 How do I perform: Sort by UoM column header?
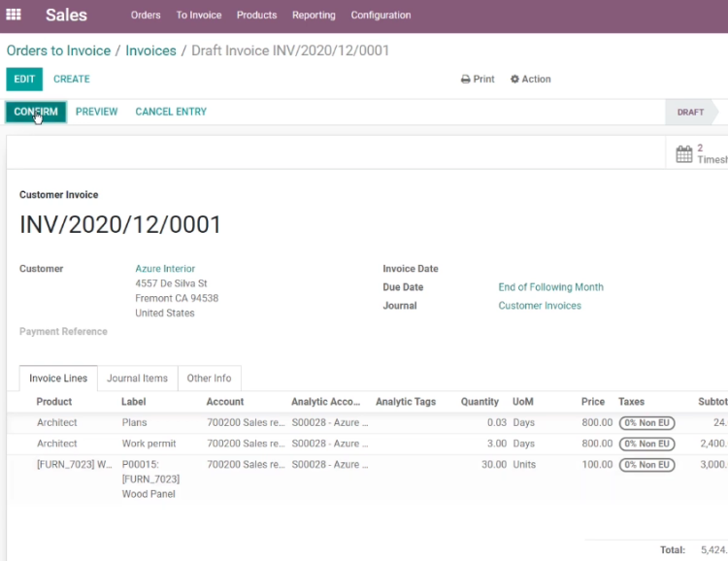(523, 402)
